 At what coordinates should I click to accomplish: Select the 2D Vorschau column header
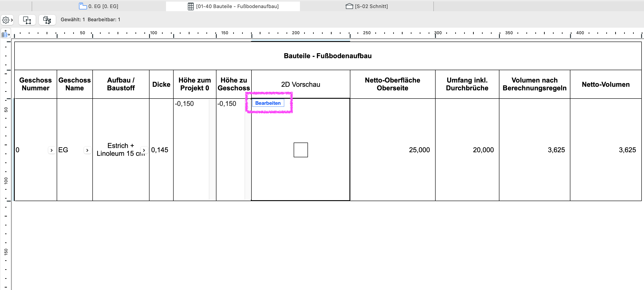pos(301,84)
